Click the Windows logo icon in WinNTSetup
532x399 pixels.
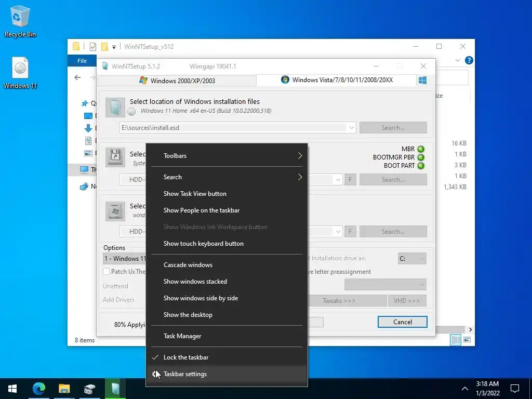pyautogui.click(x=422, y=81)
